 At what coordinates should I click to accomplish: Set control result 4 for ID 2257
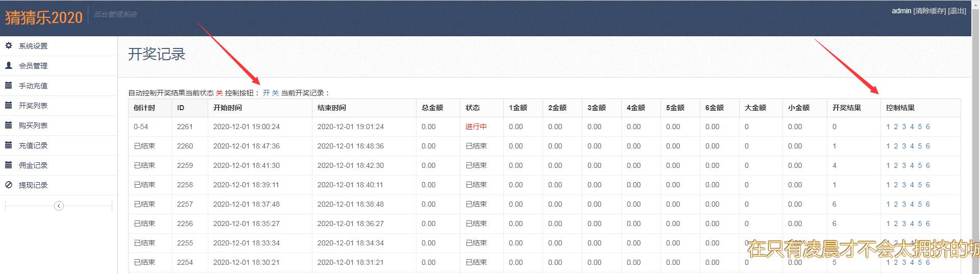coord(912,204)
